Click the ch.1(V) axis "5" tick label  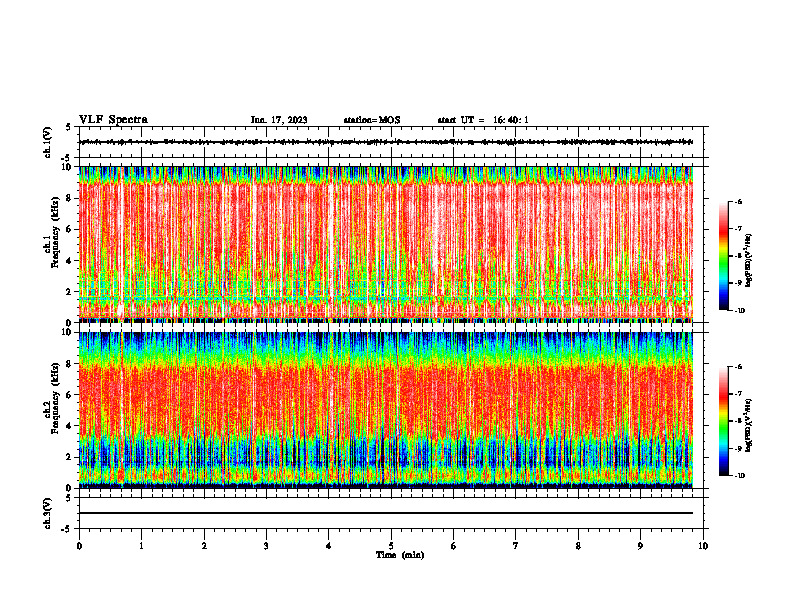click(x=69, y=127)
